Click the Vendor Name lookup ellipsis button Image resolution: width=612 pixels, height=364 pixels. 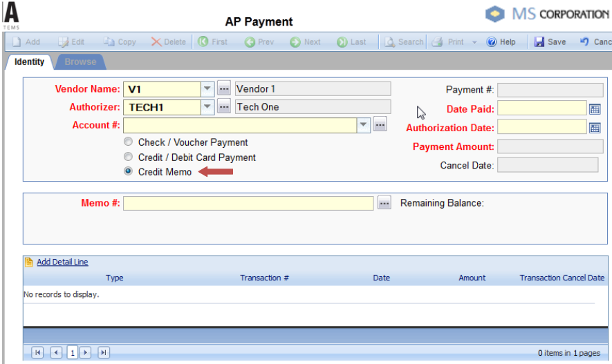(x=224, y=88)
